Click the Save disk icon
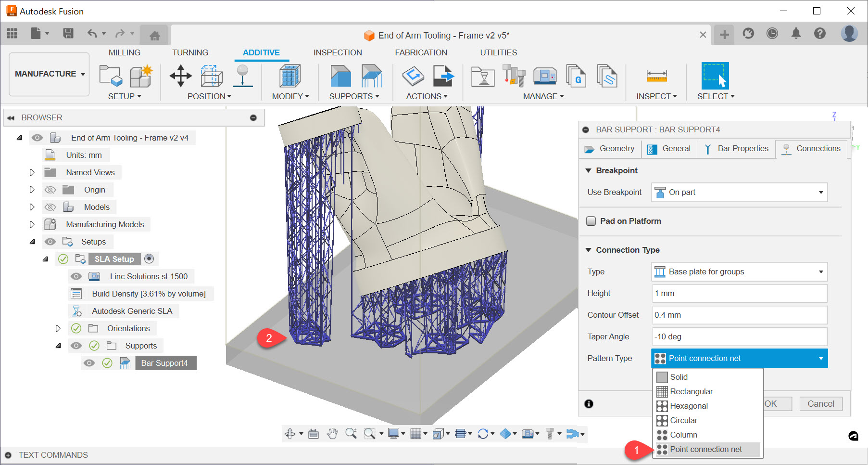The width and height of the screenshot is (868, 465). (x=68, y=33)
